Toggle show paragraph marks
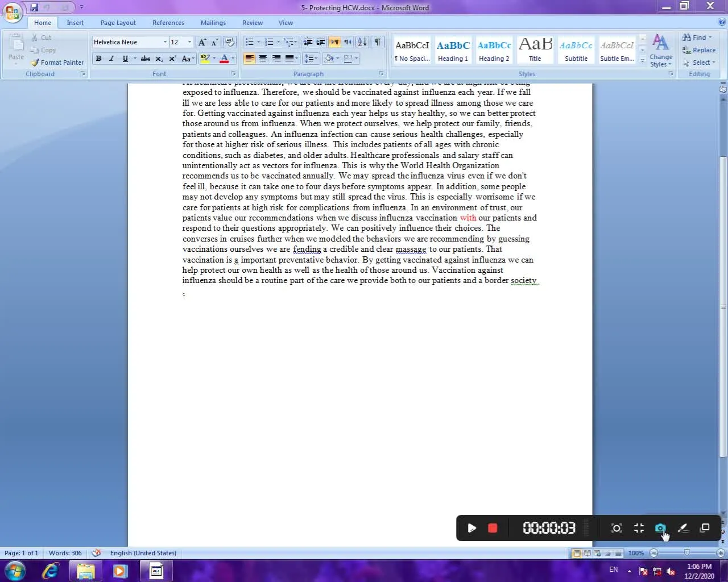Image resolution: width=728 pixels, height=582 pixels. (x=378, y=42)
